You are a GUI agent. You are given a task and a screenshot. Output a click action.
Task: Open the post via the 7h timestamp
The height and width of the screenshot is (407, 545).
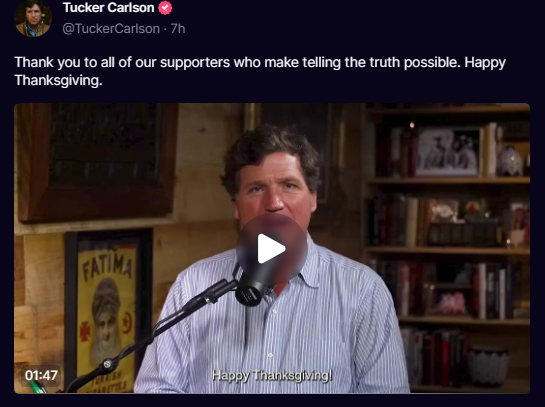[x=178, y=29]
